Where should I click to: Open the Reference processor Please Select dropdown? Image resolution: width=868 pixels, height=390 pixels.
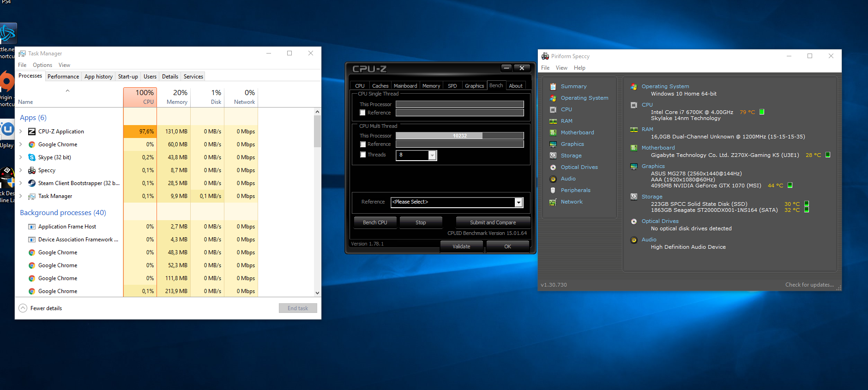click(x=518, y=202)
